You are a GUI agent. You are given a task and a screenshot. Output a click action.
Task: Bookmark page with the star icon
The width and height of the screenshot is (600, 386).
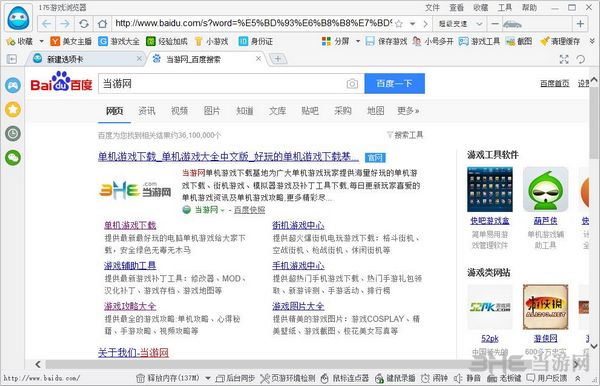coord(398,24)
